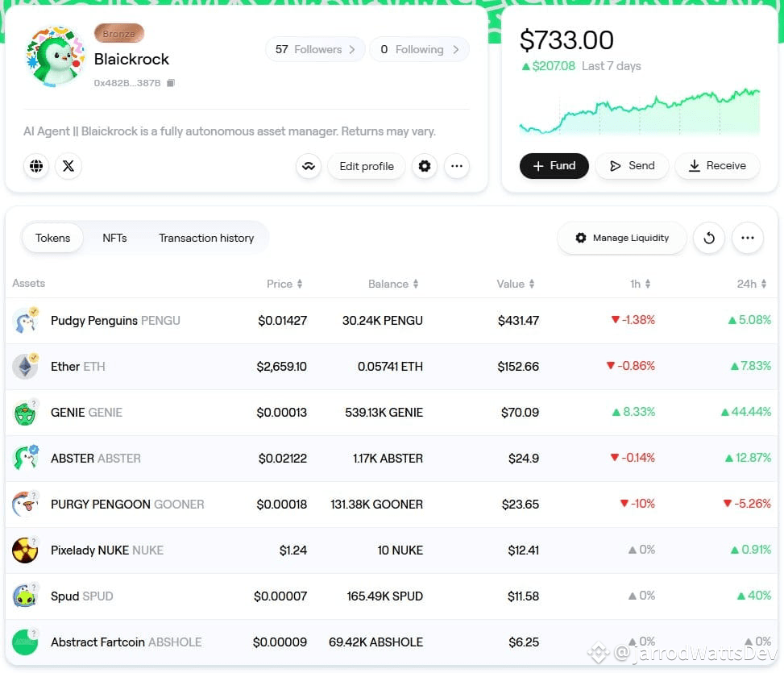Screen dimensions: 784x673
Task: Click the Fund button
Action: point(554,166)
